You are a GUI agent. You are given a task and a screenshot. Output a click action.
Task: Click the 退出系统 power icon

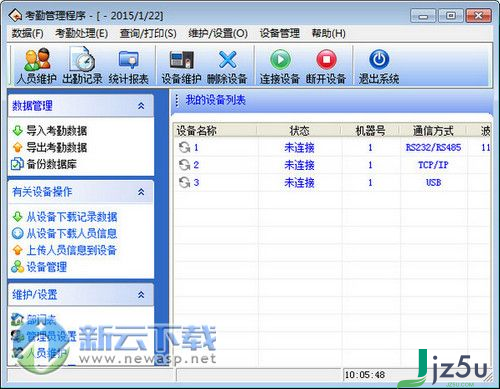tap(379, 60)
